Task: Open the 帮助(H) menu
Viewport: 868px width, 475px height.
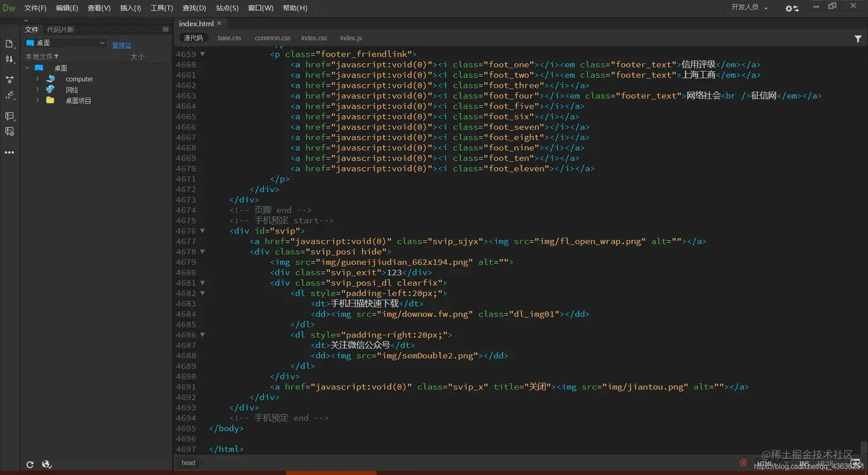Action: [x=295, y=8]
